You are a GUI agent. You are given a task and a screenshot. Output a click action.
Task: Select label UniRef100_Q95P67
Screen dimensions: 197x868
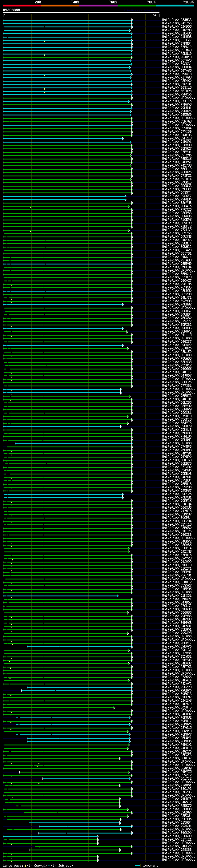pyautogui.click(x=177, y=491)
